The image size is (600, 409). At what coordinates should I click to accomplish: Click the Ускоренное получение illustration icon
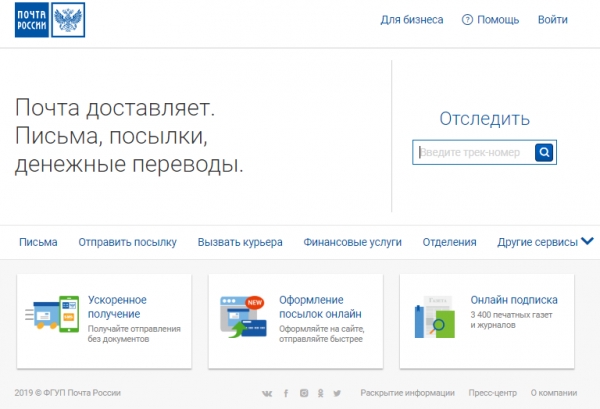point(52,314)
